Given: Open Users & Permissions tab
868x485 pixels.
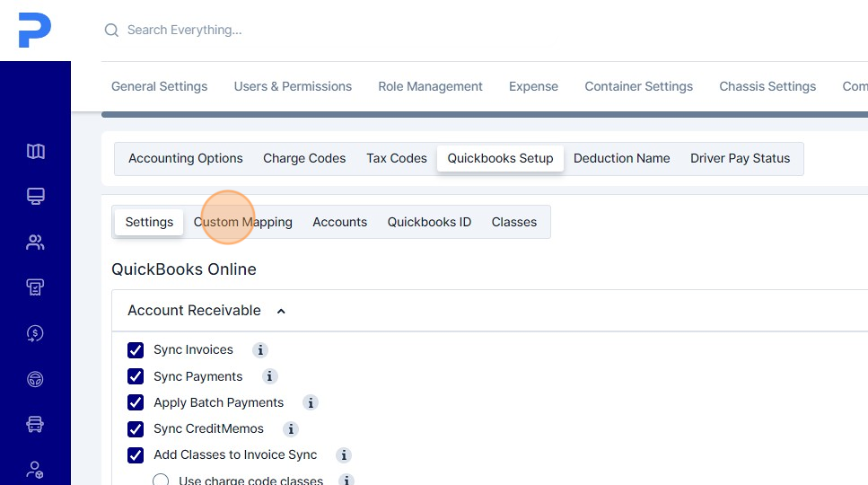Looking at the screenshot, I should coord(293,86).
